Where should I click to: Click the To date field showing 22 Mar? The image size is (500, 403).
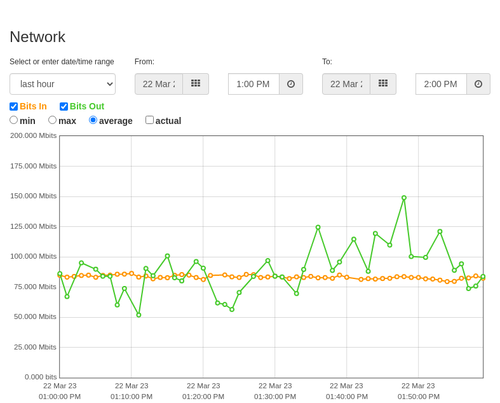pyautogui.click(x=346, y=84)
